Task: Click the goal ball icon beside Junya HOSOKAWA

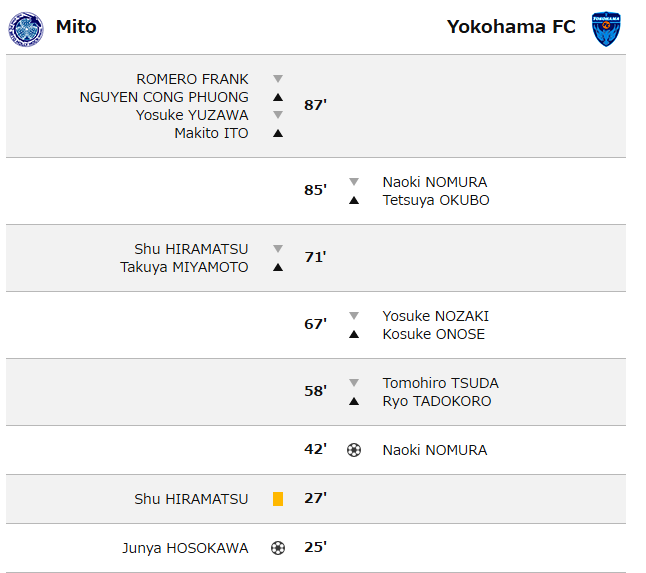Action: [278, 548]
